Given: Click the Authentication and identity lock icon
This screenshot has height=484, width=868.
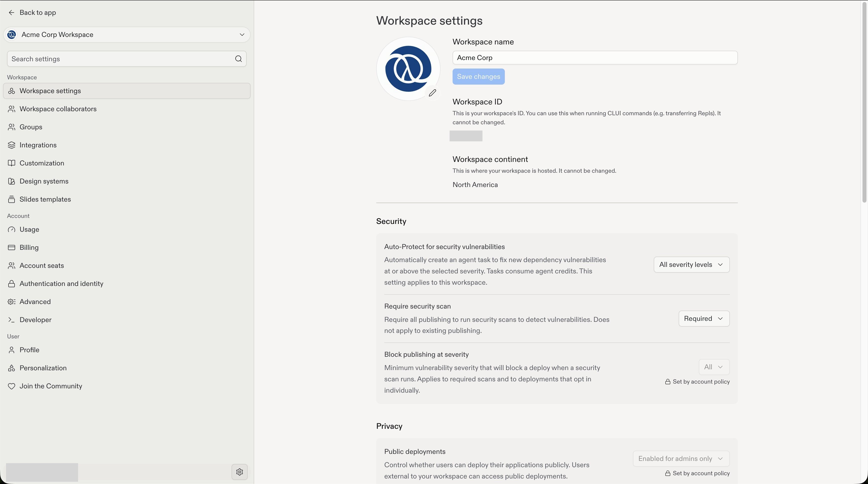Looking at the screenshot, I should pos(12,284).
